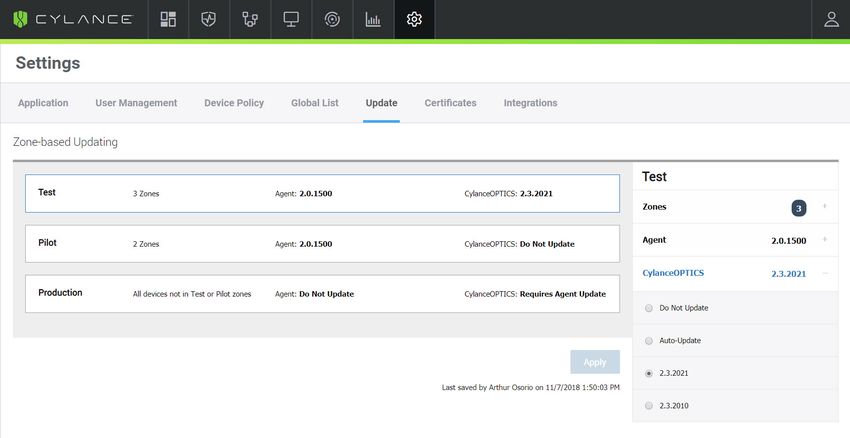
Task: Select the 2.3.2021 version radio button
Action: click(649, 373)
